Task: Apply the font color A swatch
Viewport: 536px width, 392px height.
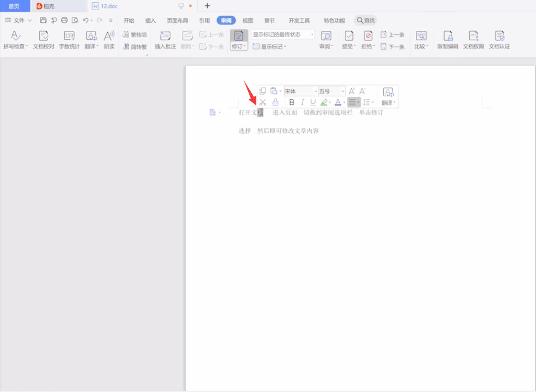Action: [338, 102]
